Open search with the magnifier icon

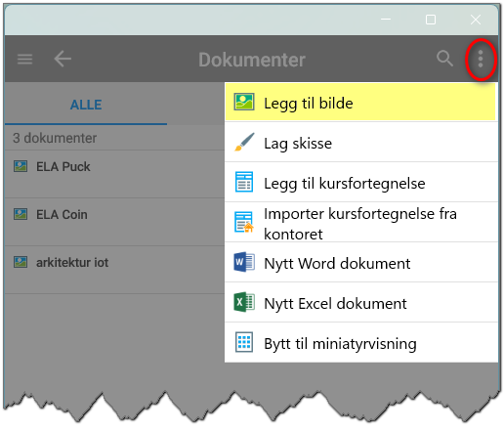[x=444, y=59]
